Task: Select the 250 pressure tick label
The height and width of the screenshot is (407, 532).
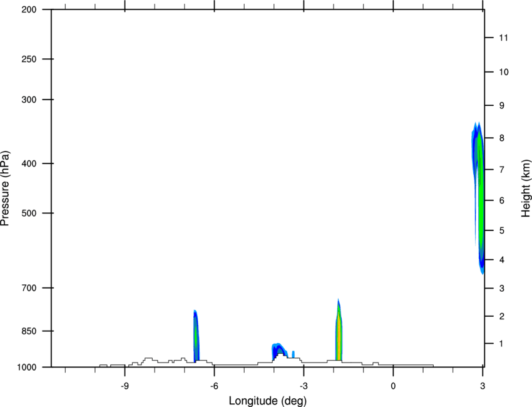Action: (x=29, y=59)
